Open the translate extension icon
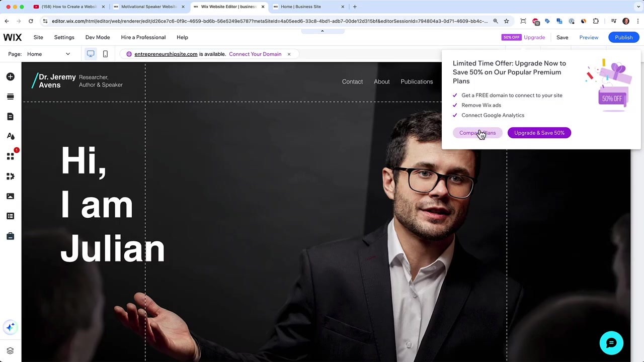 tap(559, 21)
